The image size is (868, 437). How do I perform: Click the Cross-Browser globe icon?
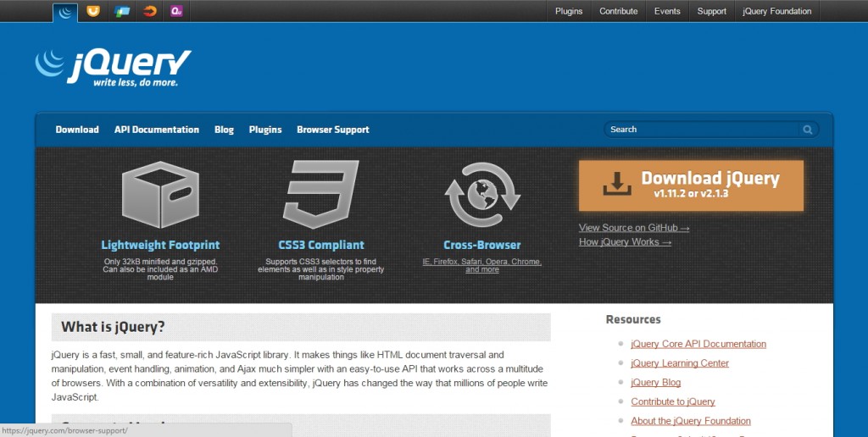point(482,194)
